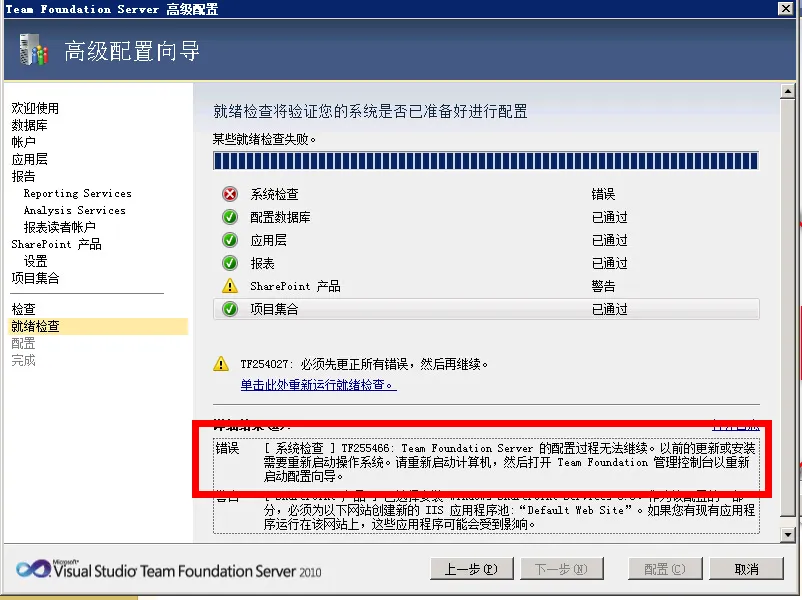Select the 帐户 step in the sidebar

point(24,142)
